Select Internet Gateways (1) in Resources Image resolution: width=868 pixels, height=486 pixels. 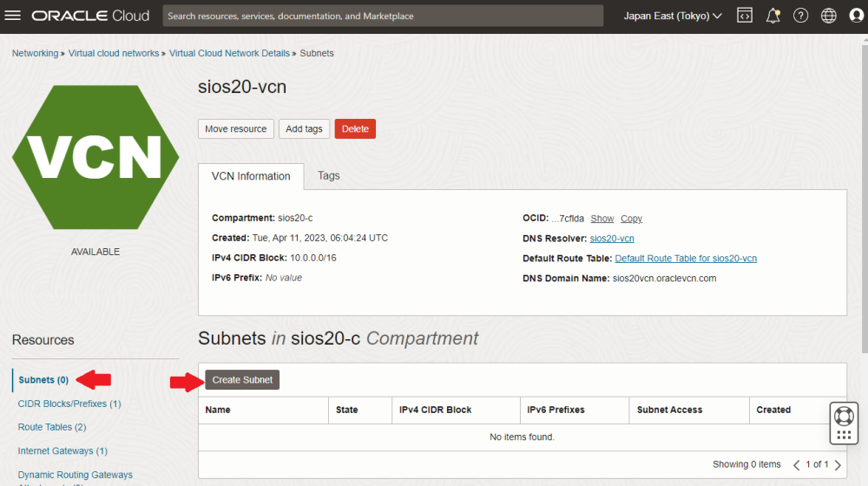(x=62, y=450)
